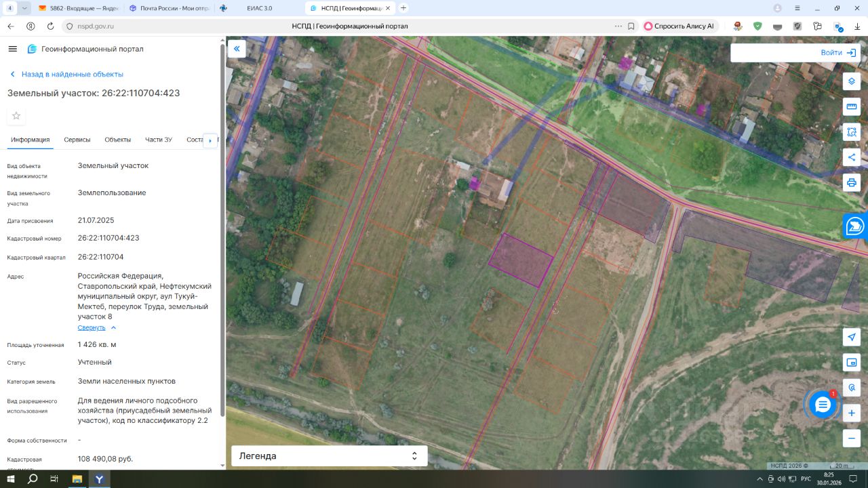Open the blue side widget on the map edge
Image resolution: width=868 pixels, height=488 pixels.
click(x=855, y=226)
